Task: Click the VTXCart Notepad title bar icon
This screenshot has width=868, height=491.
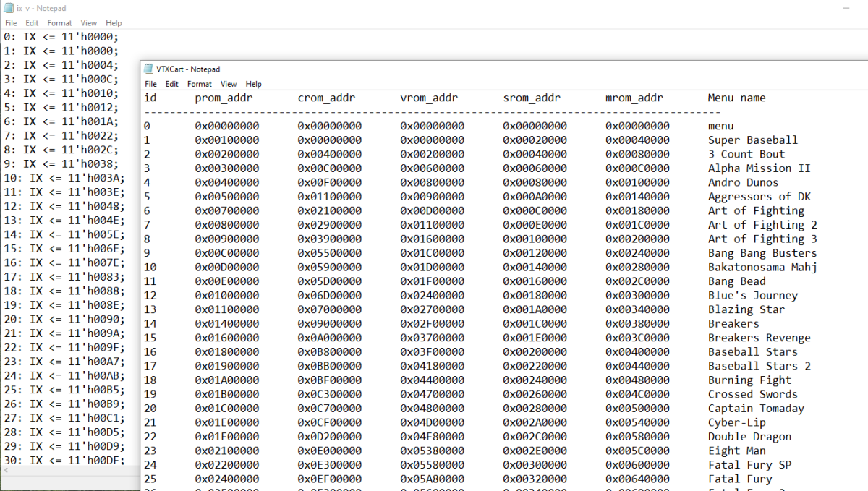Action: tap(150, 69)
